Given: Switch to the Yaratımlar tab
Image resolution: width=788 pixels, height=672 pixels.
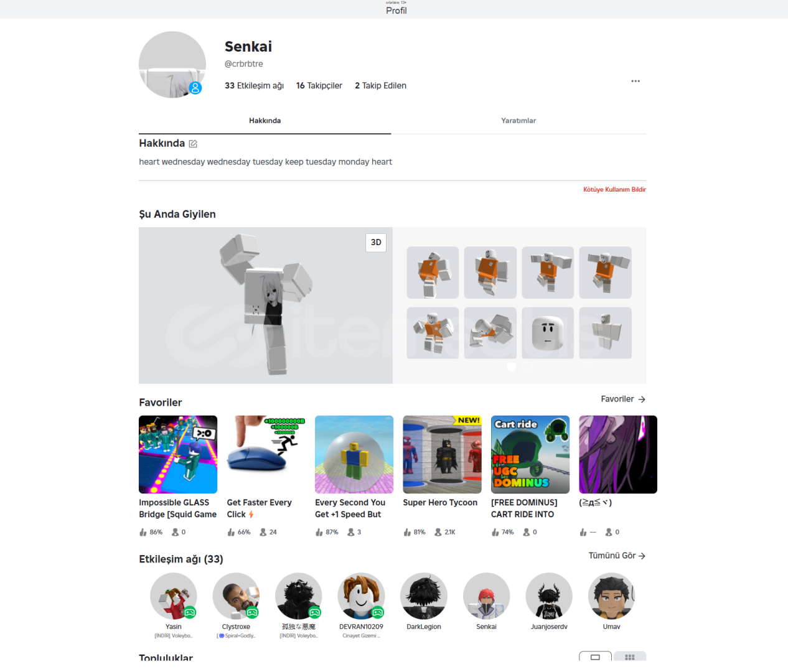Looking at the screenshot, I should [518, 121].
